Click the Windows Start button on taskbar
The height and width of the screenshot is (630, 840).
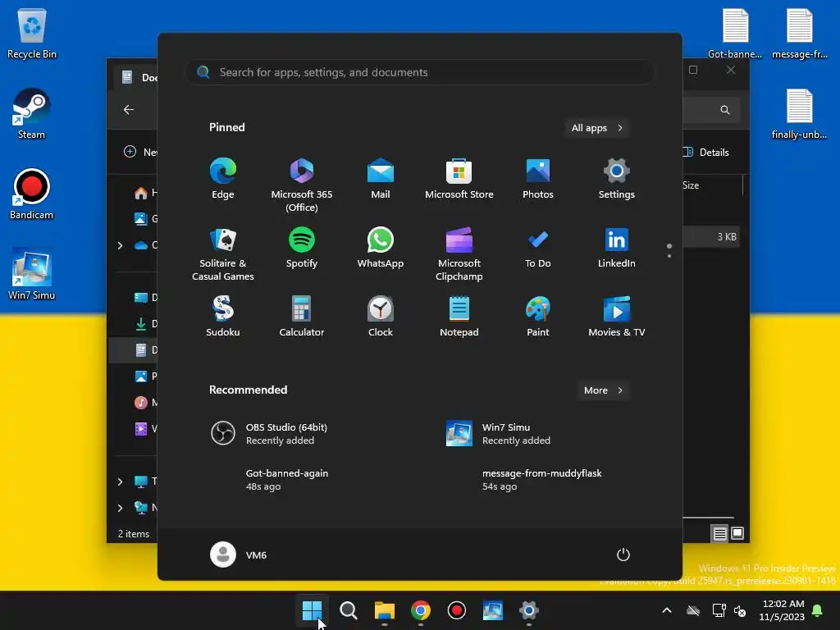(x=312, y=610)
